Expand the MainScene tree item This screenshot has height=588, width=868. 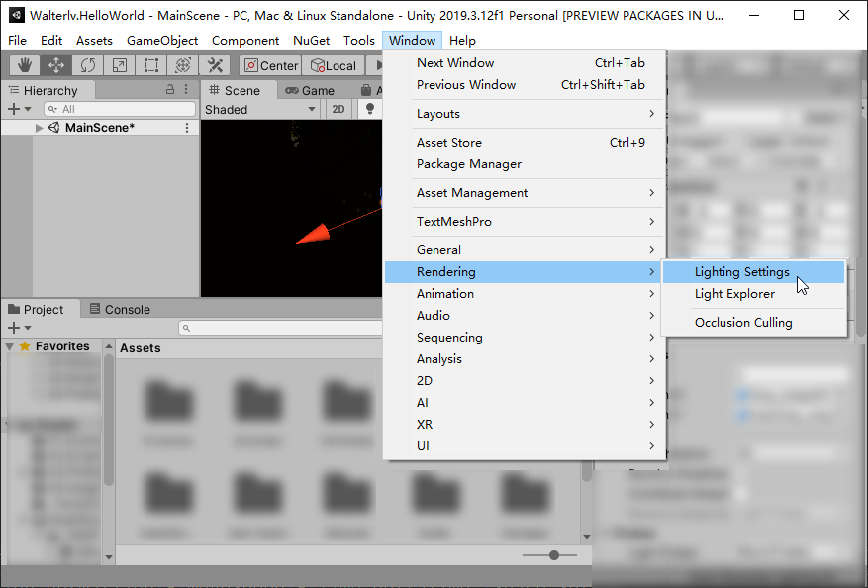coord(39,128)
